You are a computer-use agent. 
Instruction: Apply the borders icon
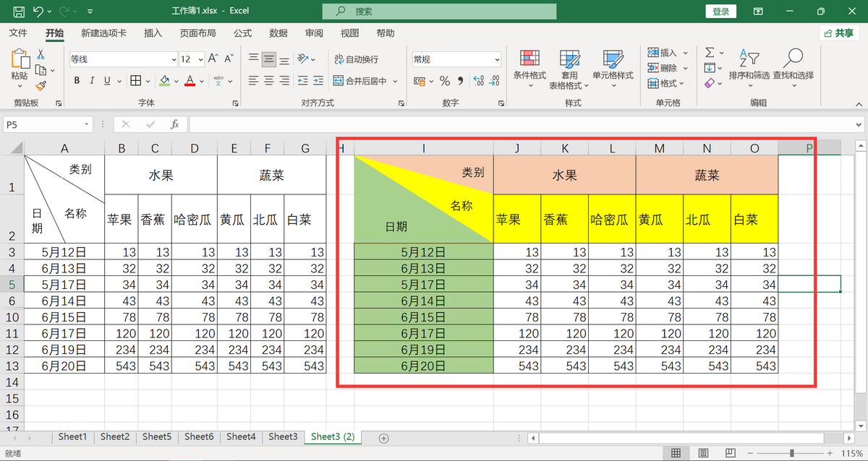135,81
